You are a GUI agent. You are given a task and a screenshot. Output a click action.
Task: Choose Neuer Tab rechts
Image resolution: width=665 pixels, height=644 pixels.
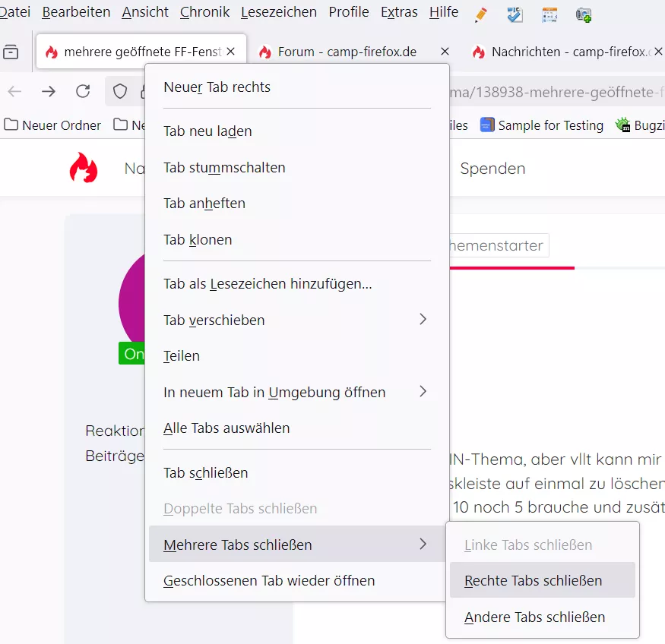[x=297, y=87]
